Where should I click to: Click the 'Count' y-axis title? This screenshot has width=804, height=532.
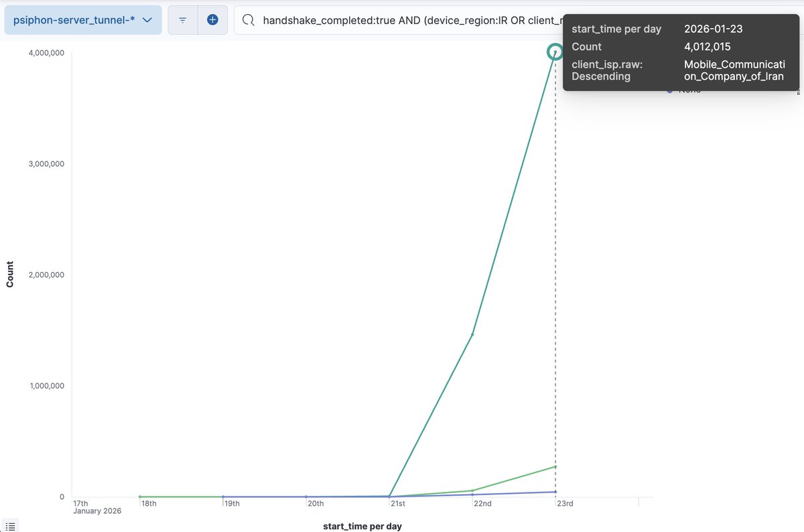coord(10,275)
